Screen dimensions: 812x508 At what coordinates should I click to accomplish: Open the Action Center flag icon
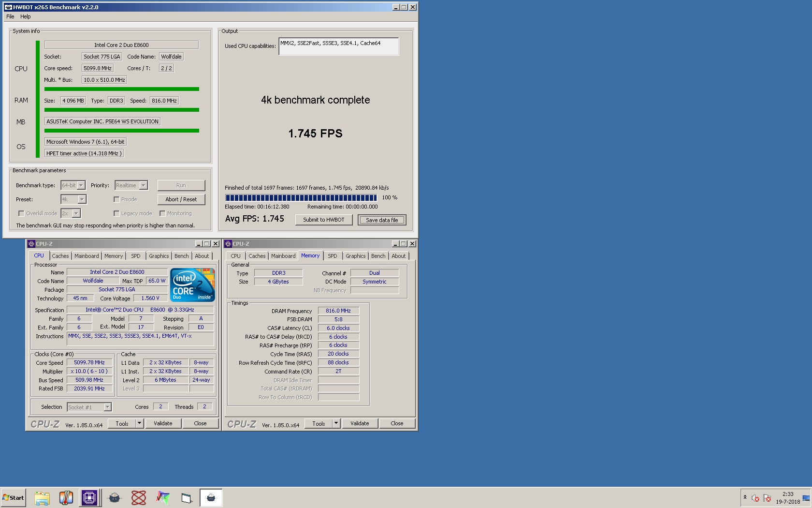767,498
